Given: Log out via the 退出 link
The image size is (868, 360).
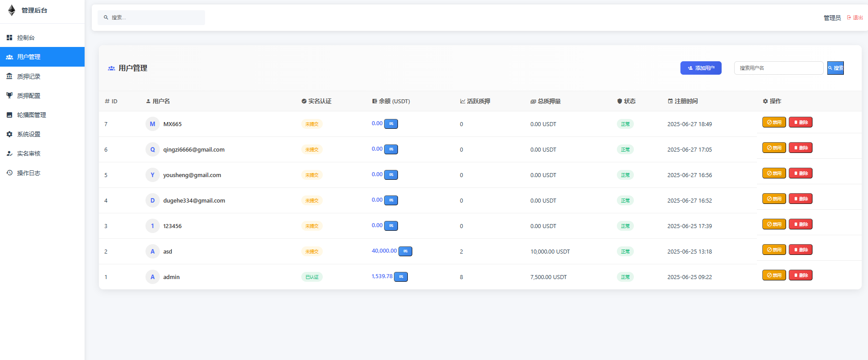Looking at the screenshot, I should point(855,17).
